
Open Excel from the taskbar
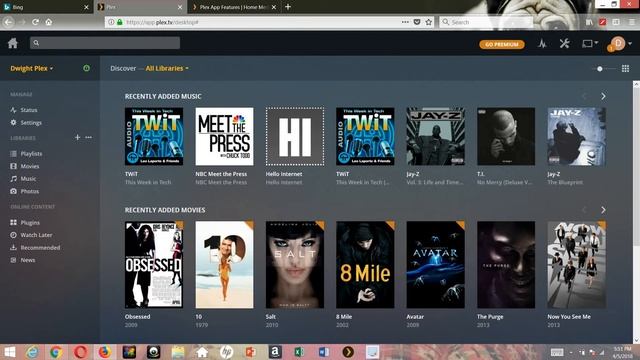point(299,352)
